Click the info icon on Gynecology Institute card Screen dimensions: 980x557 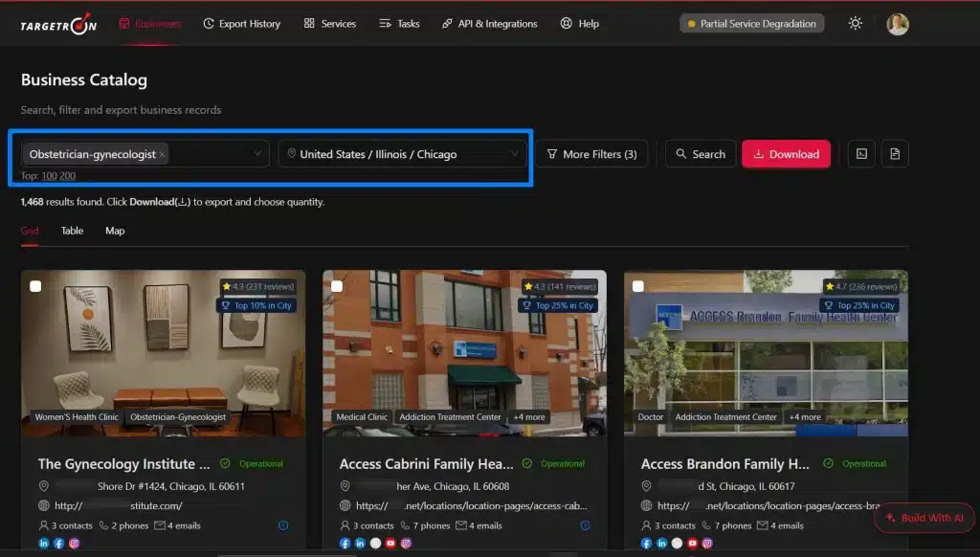[x=283, y=525]
